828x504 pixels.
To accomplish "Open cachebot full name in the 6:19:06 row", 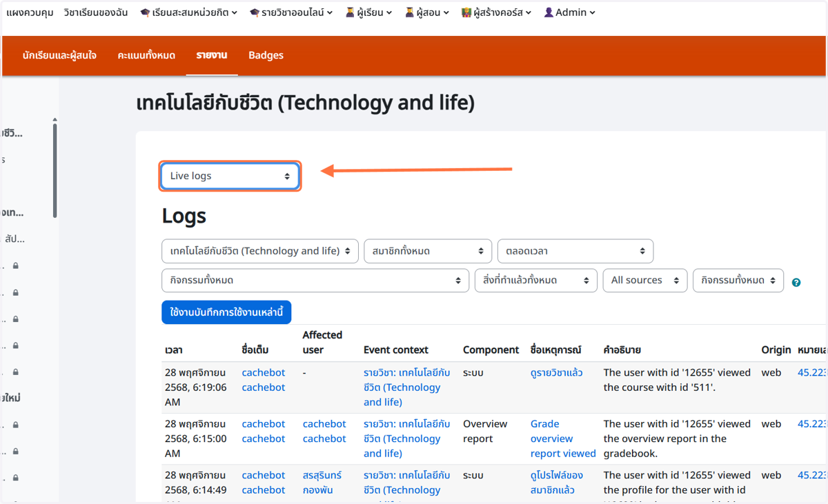I will pos(264,380).
